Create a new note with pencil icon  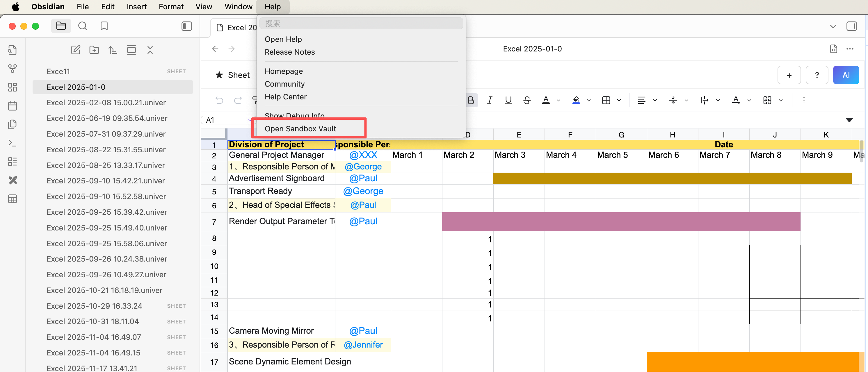click(x=75, y=50)
